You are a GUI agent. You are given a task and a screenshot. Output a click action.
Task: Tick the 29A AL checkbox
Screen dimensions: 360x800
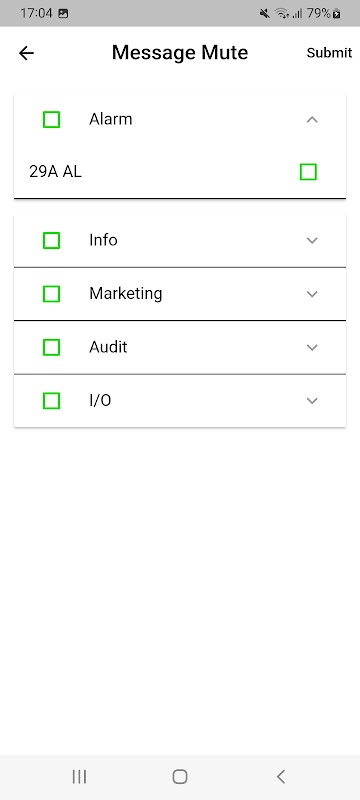[x=308, y=172]
